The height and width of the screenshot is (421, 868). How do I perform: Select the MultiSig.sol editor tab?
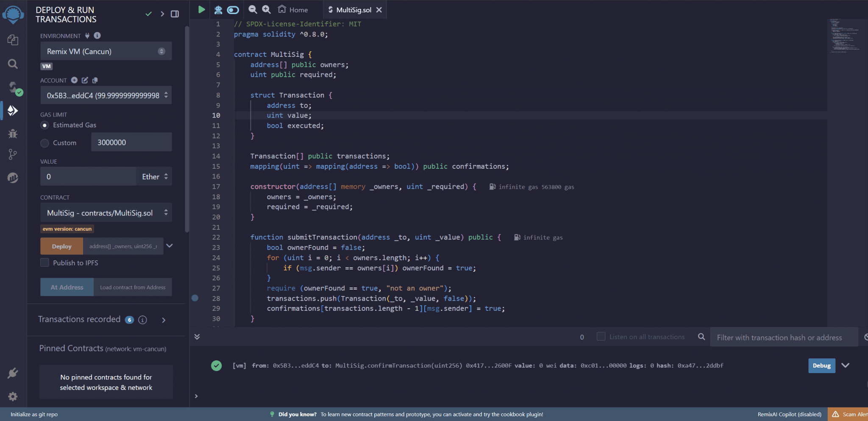click(x=354, y=9)
